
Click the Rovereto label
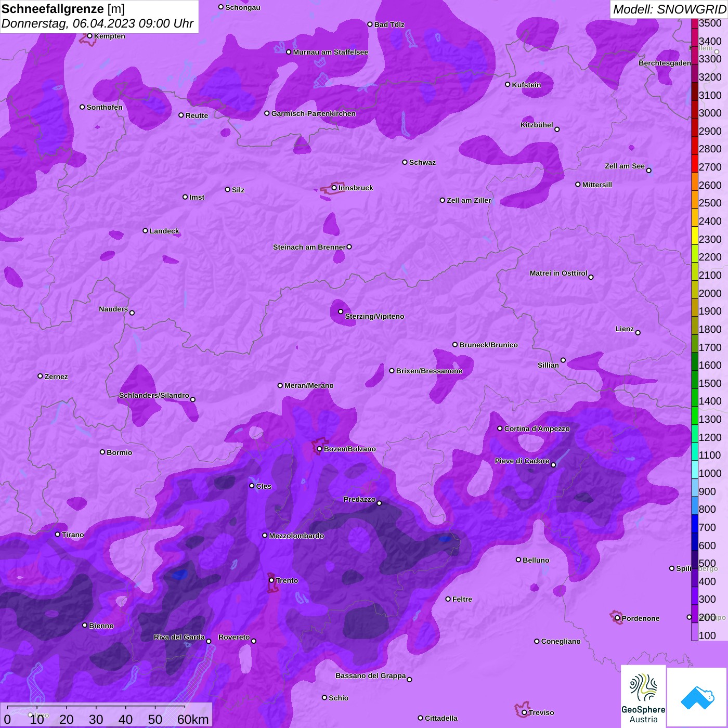click(234, 637)
